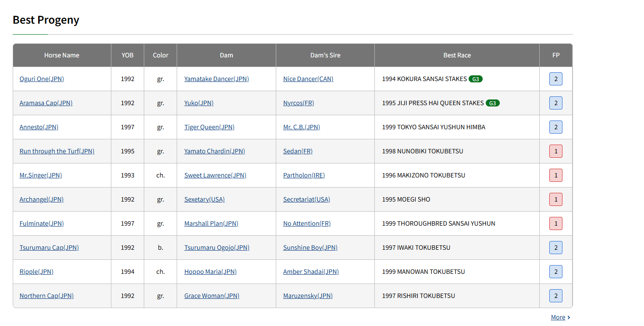Open Ripple(JPN) horse link

36,272
